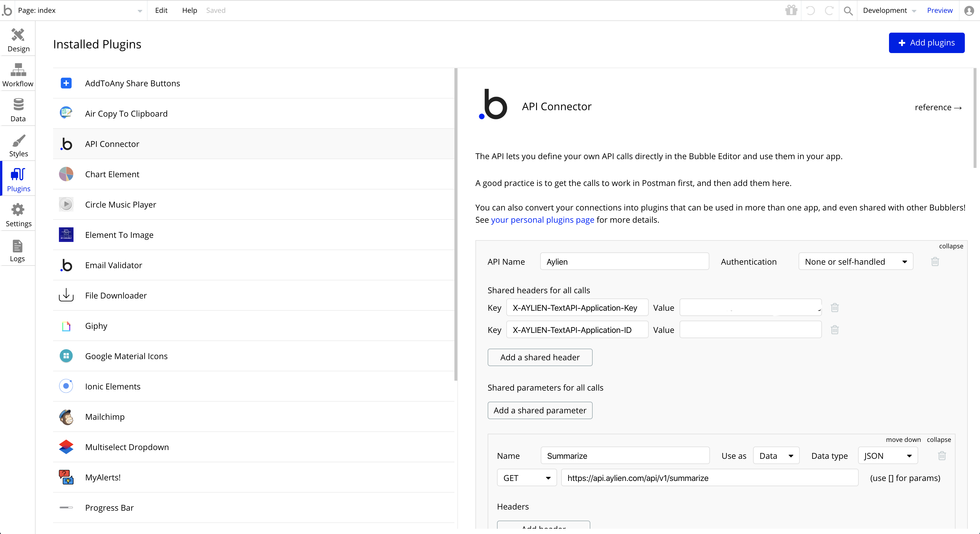Collapse the Summarize call section
The width and height of the screenshot is (980, 534).
tap(939, 439)
